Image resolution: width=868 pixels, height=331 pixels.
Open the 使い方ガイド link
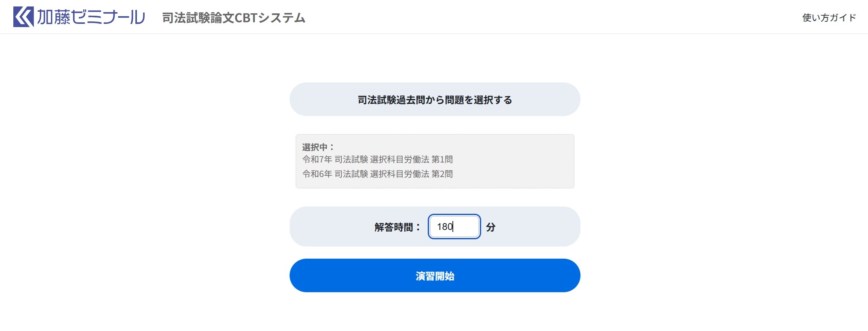point(829,17)
